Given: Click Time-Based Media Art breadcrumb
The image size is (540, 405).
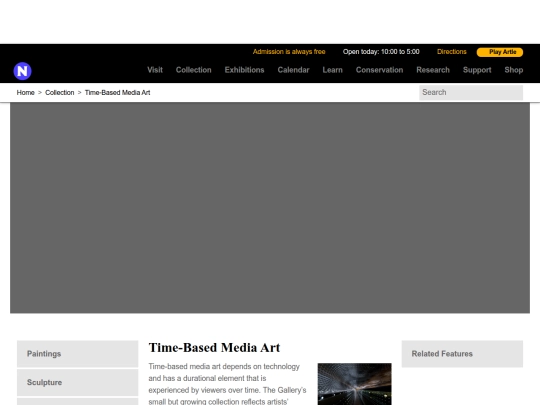Looking at the screenshot, I should coord(117,93).
